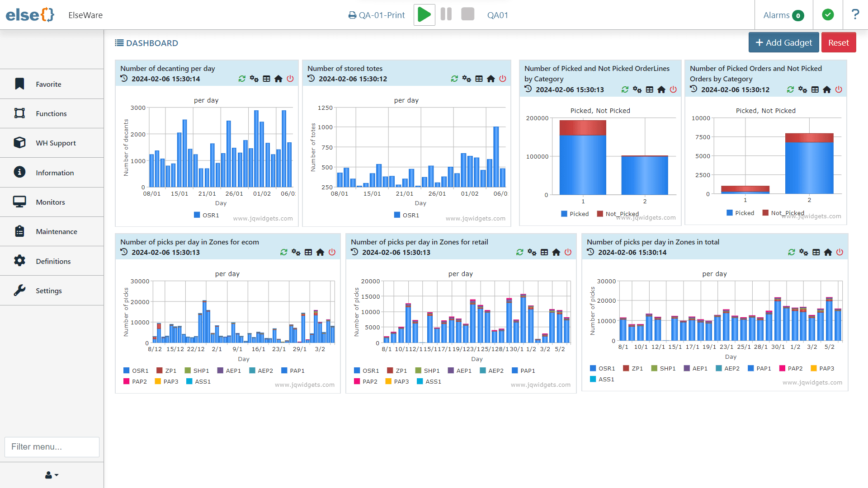This screenshot has height=488, width=868.
Task: Open the user account dropdown
Action: click(x=52, y=475)
